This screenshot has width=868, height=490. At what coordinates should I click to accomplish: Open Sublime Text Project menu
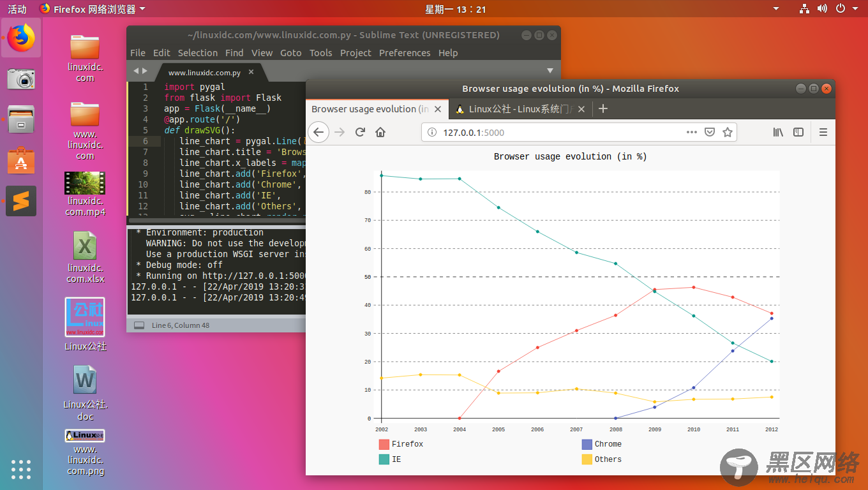click(355, 53)
